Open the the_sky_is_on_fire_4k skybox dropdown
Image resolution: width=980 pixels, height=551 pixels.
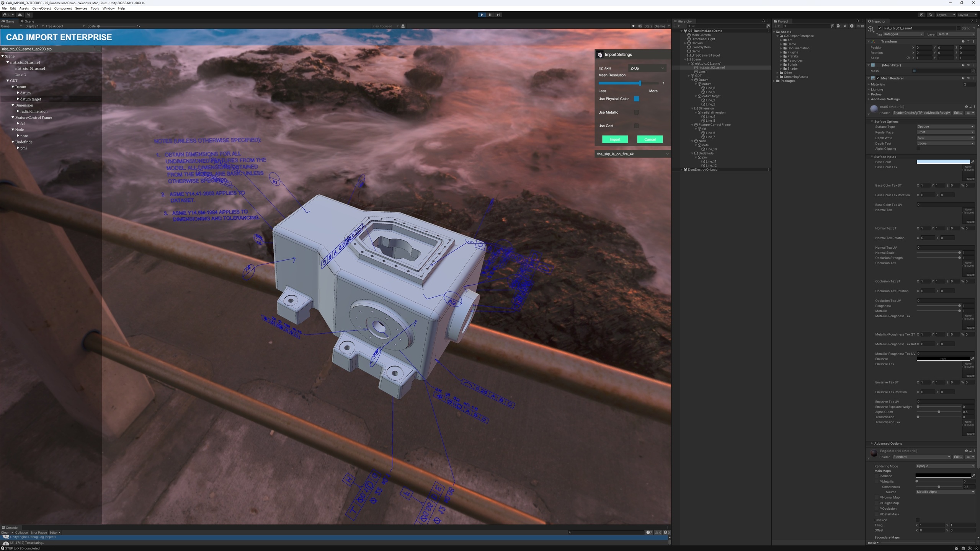pos(632,154)
